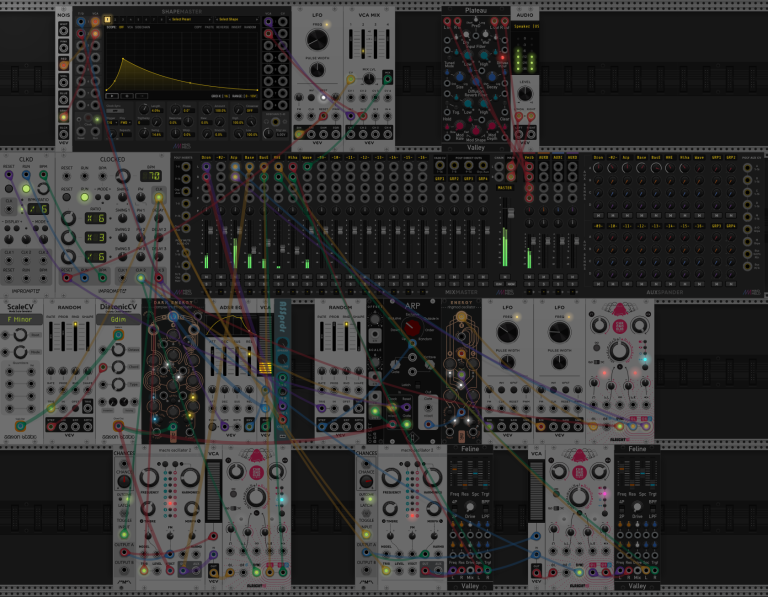Image resolution: width=768 pixels, height=597 pixels.
Task: Open the ShapeMaster Trigger mode T/G dropdown
Action: coord(110,122)
